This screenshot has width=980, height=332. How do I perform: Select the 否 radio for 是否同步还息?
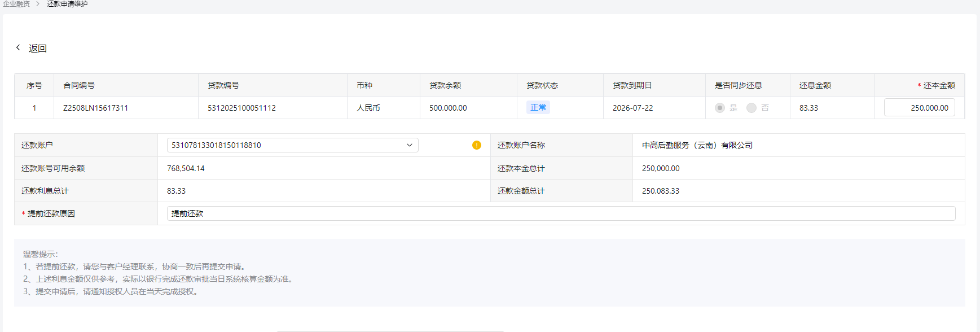[752, 108]
